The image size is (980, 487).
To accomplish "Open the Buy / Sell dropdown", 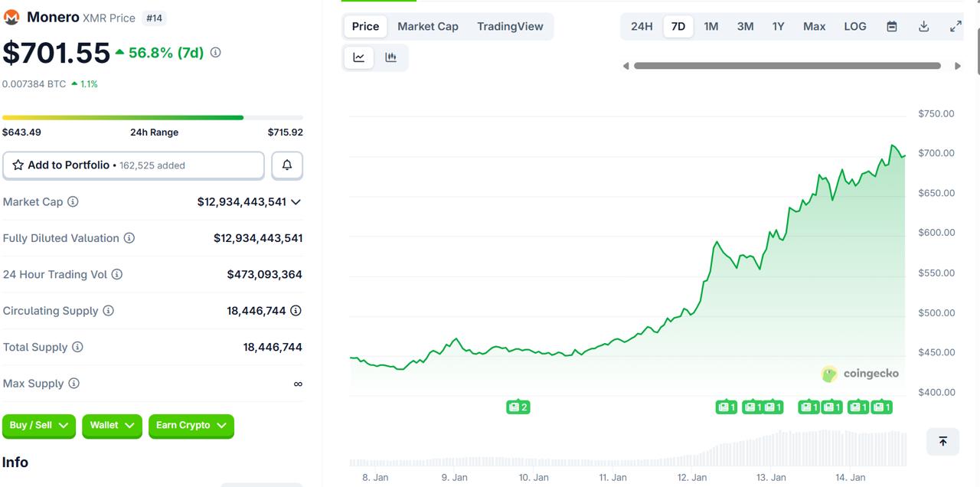I will tap(38, 427).
